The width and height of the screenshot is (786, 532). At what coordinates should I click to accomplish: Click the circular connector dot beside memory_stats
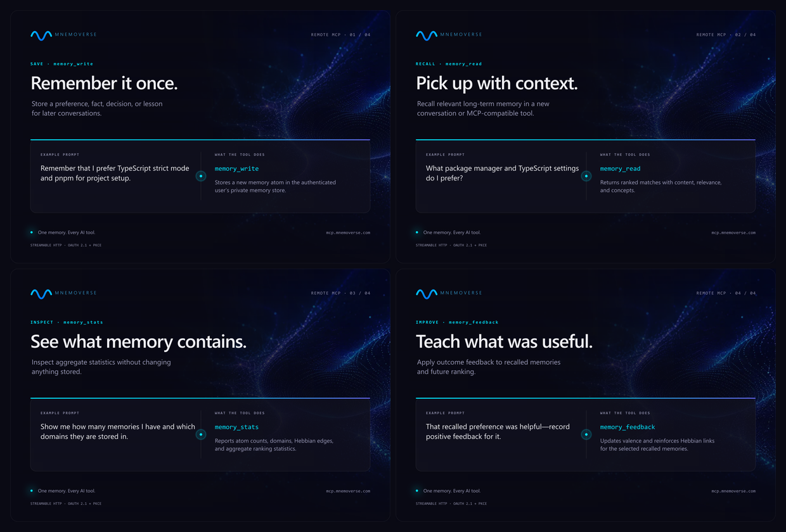pyautogui.click(x=201, y=434)
